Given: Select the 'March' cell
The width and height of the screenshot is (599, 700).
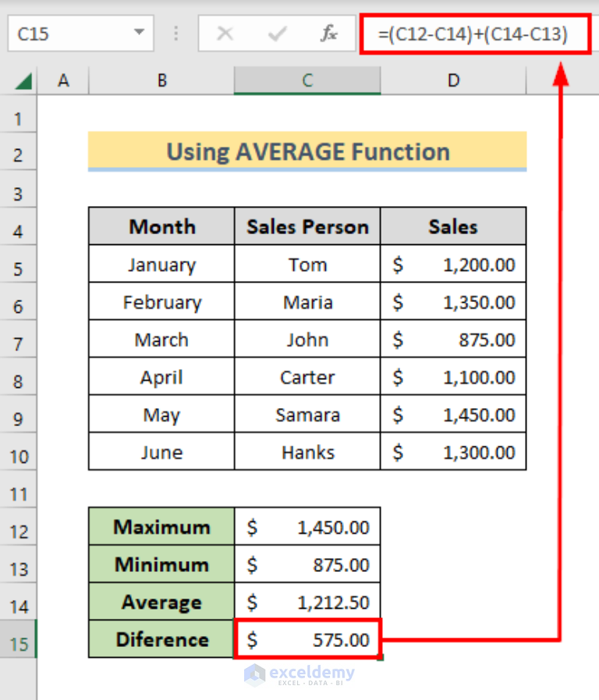Looking at the screenshot, I should [x=161, y=339].
